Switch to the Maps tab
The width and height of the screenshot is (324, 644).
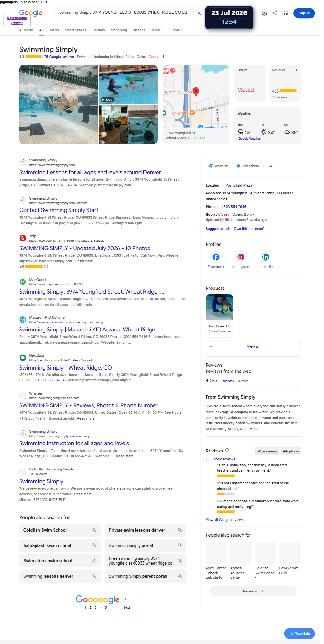point(54,30)
